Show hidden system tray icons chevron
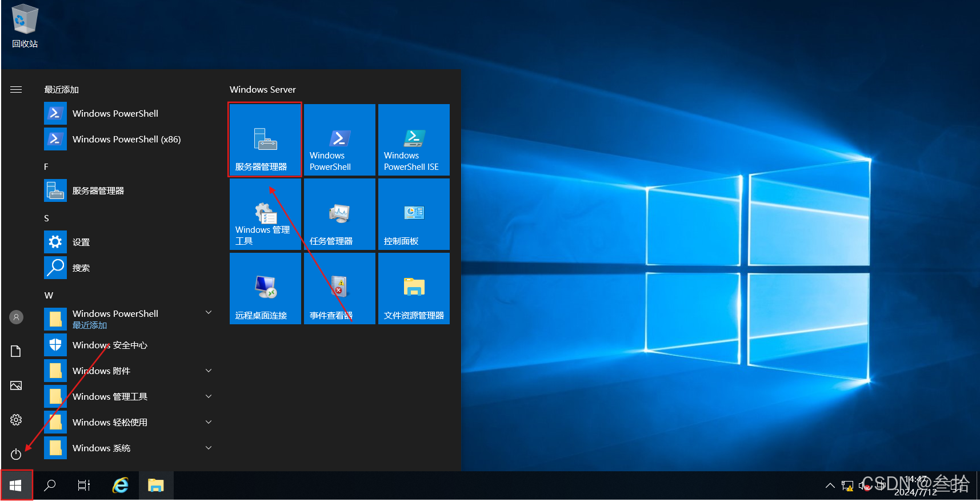The width and height of the screenshot is (980, 501). pos(830,486)
